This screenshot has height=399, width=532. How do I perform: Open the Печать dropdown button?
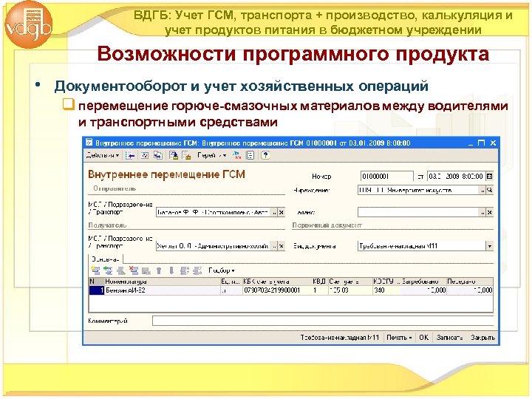pyautogui.click(x=399, y=338)
